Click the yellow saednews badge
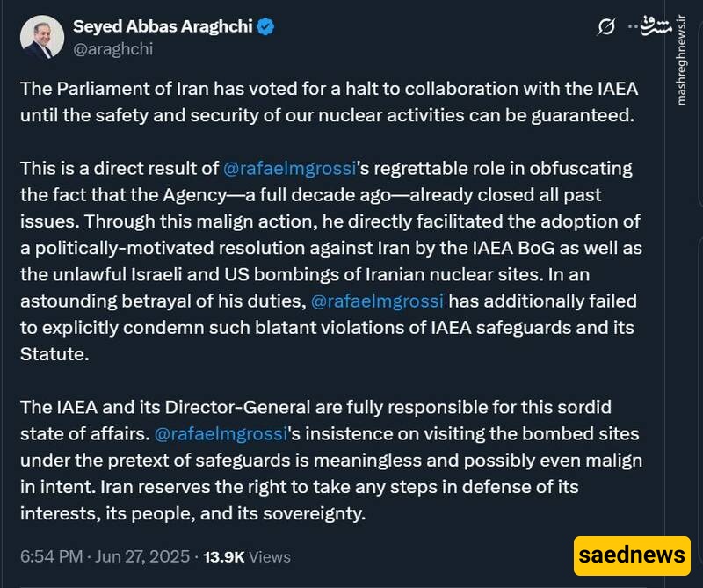 click(x=632, y=555)
